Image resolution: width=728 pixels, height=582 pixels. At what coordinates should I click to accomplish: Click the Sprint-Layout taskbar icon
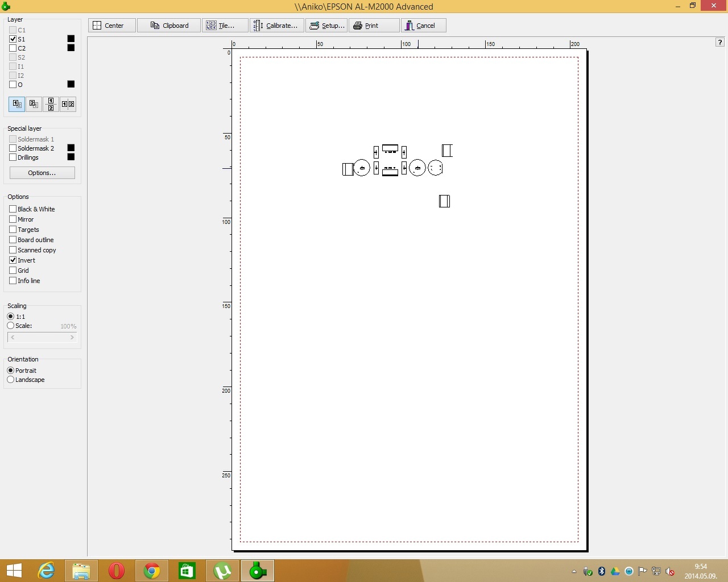point(258,571)
